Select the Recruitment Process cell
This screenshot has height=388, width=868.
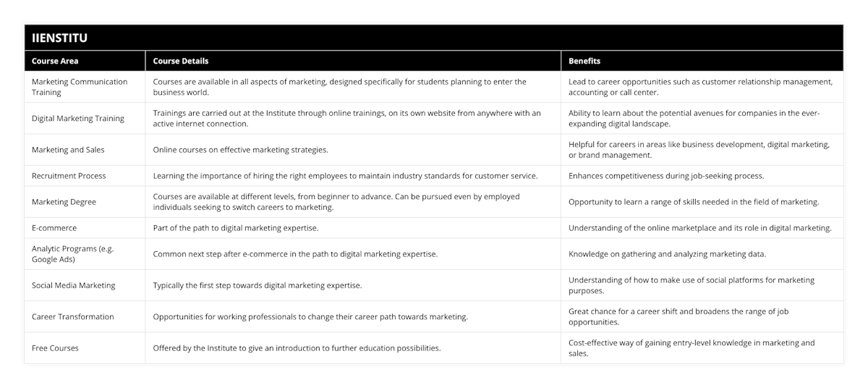(69, 176)
